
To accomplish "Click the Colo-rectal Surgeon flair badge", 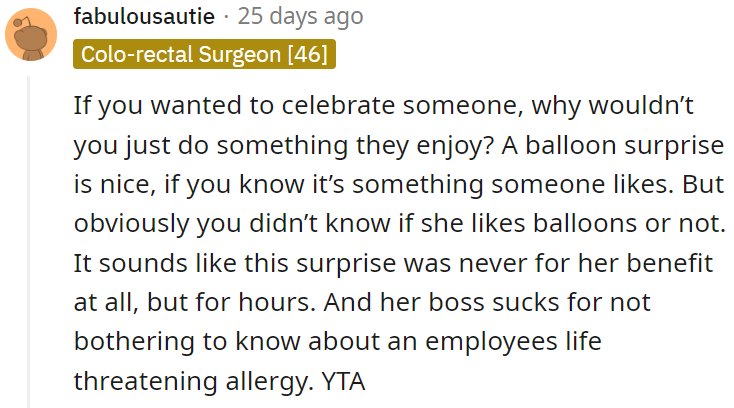I will point(204,54).
